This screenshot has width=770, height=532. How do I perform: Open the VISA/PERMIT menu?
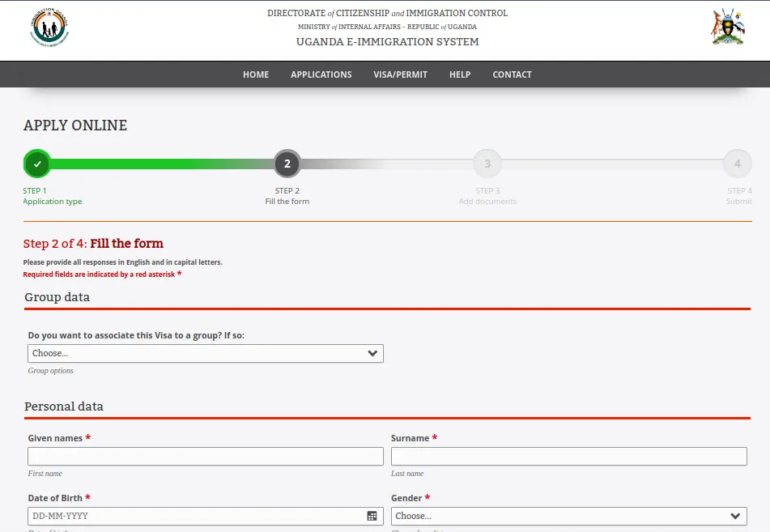point(400,74)
